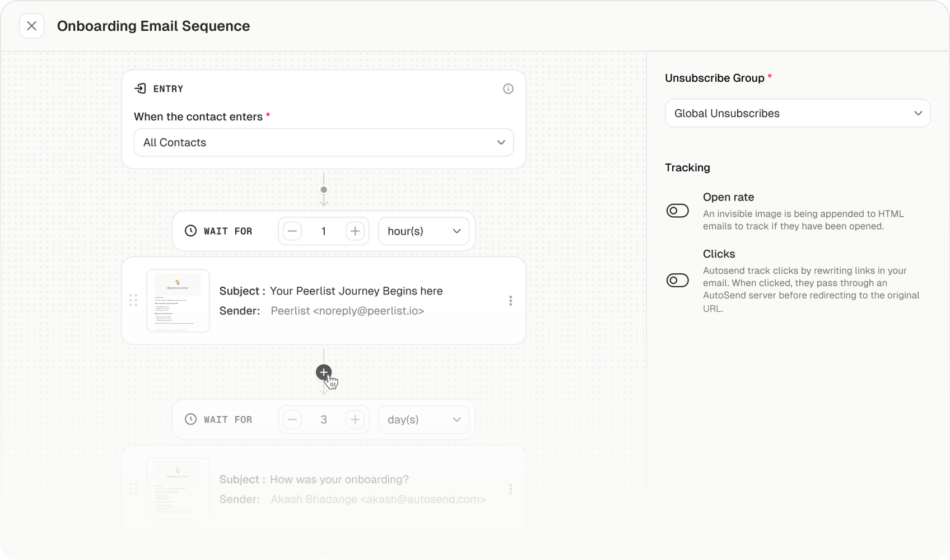Open the hour(s) unit dropdown

[x=423, y=231]
